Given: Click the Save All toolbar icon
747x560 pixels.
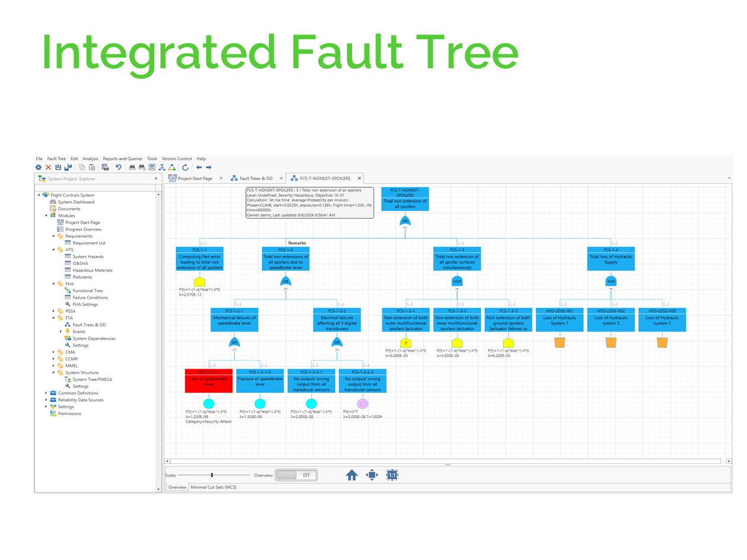Looking at the screenshot, I should click(x=68, y=168).
